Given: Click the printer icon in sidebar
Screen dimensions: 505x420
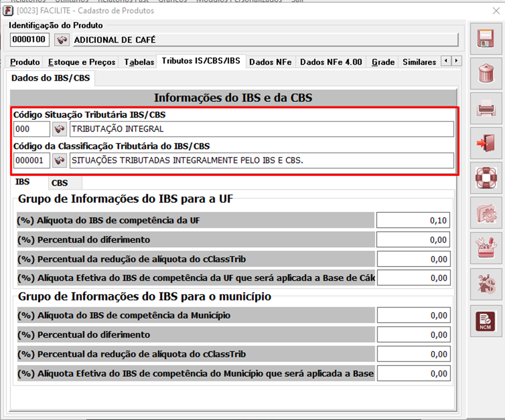Looking at the screenshot, I should tap(485, 108).
